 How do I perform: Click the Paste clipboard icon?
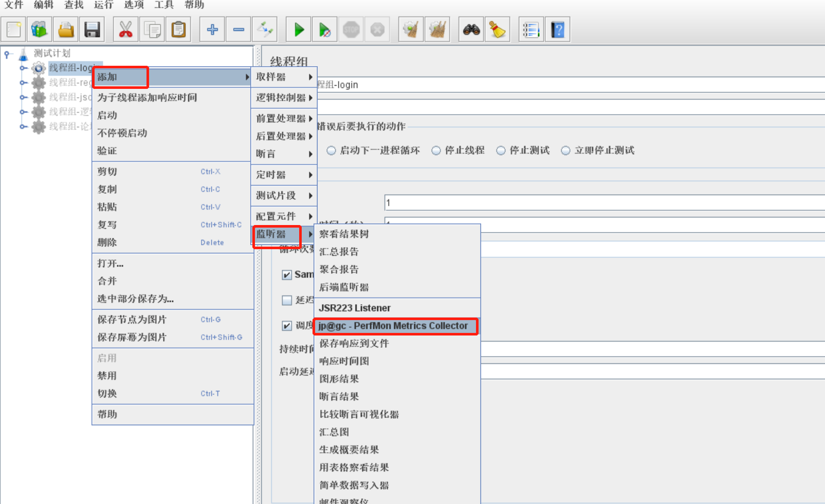(178, 29)
